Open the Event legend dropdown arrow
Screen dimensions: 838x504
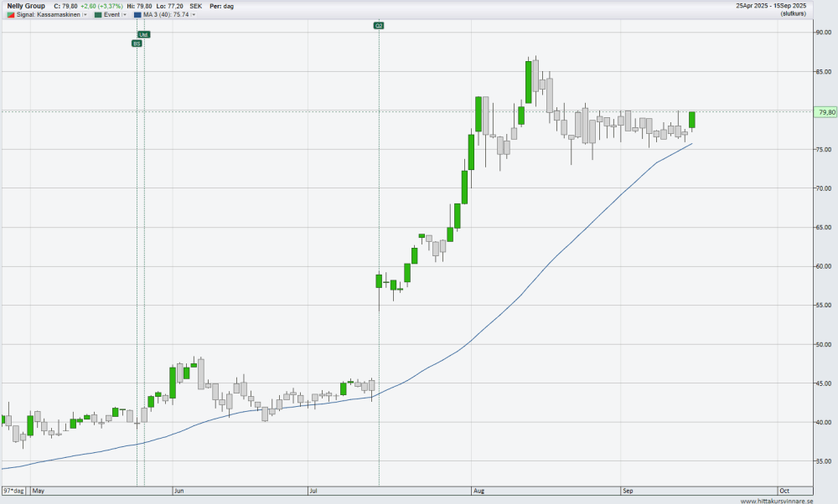click(x=125, y=15)
